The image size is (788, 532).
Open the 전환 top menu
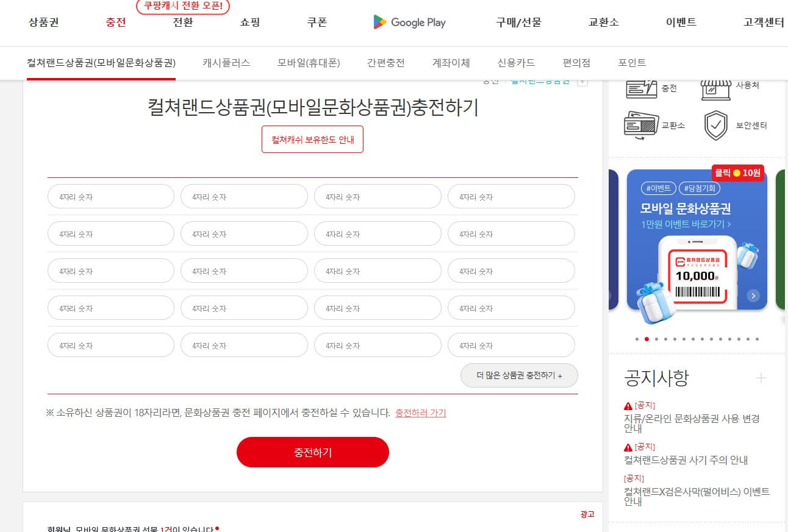(x=183, y=23)
